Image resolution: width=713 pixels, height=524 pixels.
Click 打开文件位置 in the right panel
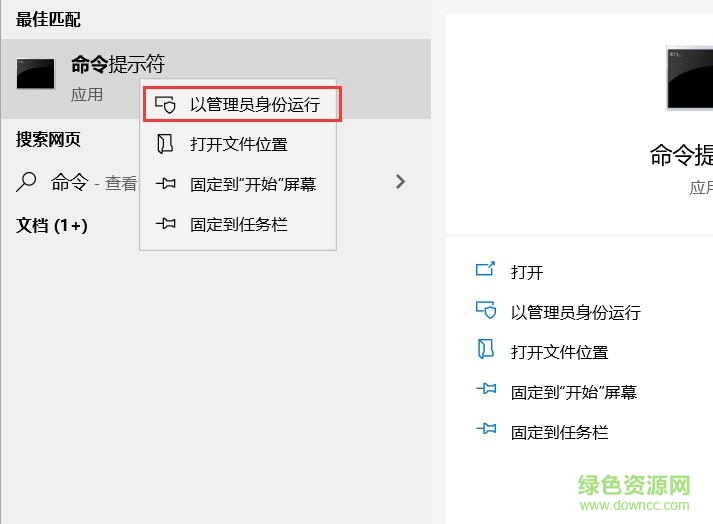click(559, 352)
